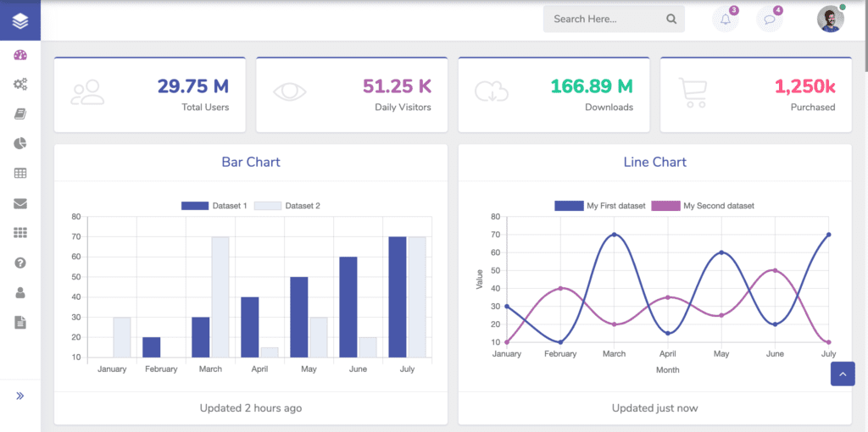This screenshot has width=868, height=432.
Task: Select the book icon in sidebar
Action: click(20, 114)
